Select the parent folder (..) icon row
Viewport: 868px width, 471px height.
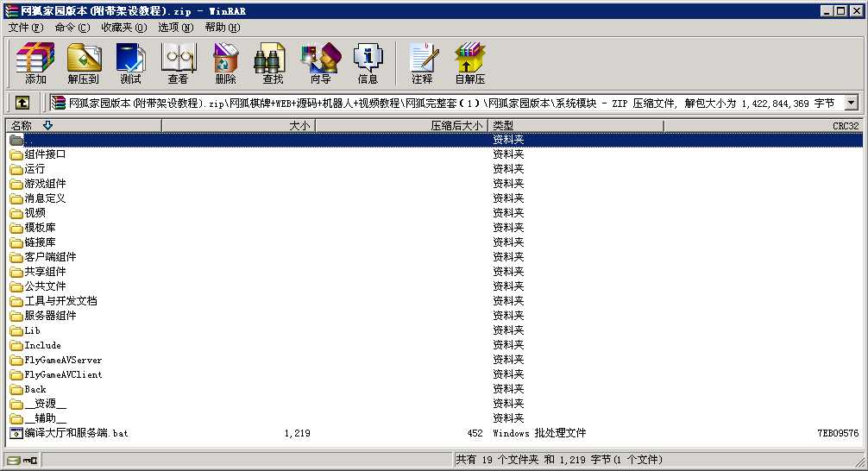point(16,140)
